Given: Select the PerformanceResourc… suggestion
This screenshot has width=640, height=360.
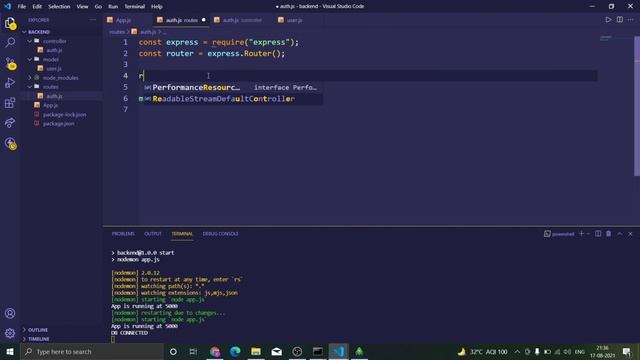Looking at the screenshot, I should click(230, 87).
